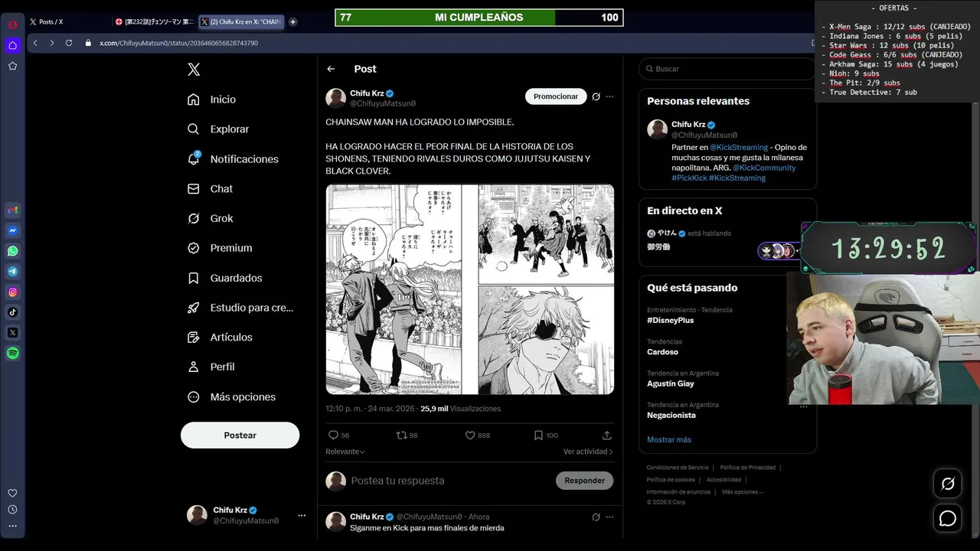Open the Cardoso trend
Viewport: 980px width, 551px height.
point(662,352)
